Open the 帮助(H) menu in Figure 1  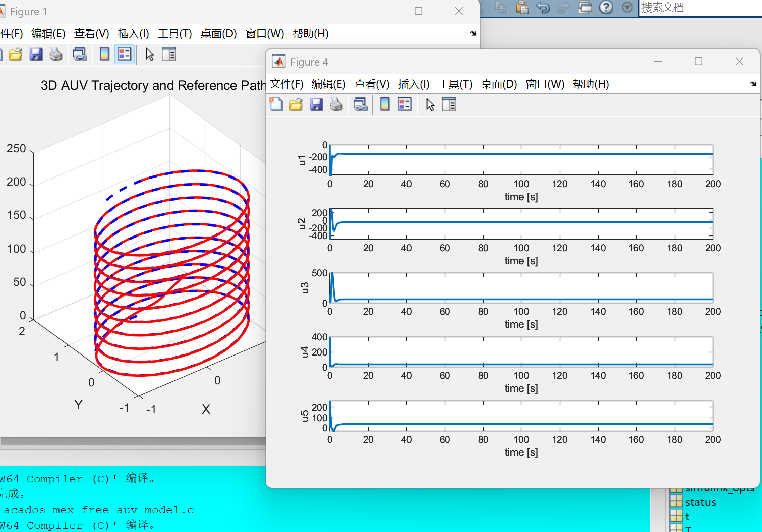[x=311, y=33]
